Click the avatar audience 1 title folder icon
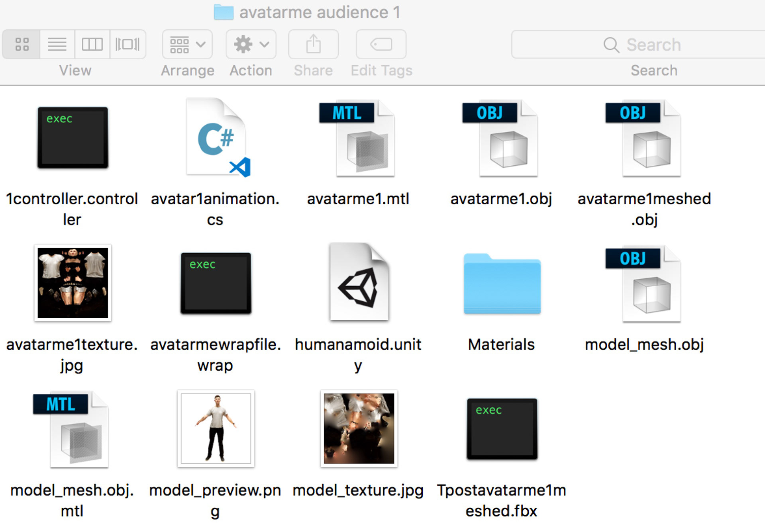 click(224, 12)
